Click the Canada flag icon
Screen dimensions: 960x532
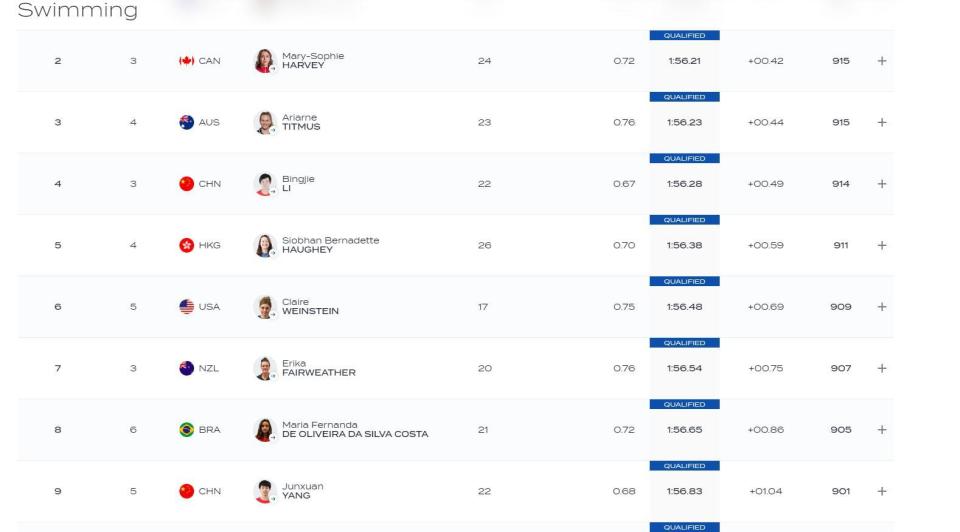[x=187, y=61]
